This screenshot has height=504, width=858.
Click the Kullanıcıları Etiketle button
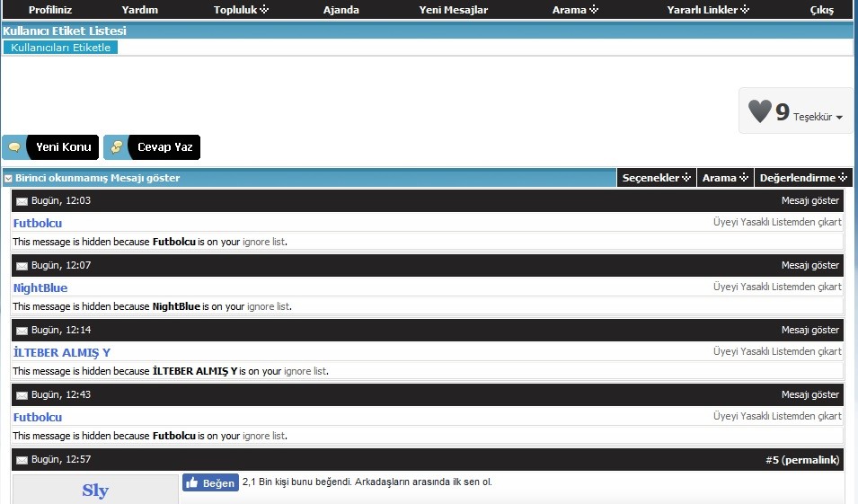coord(60,48)
